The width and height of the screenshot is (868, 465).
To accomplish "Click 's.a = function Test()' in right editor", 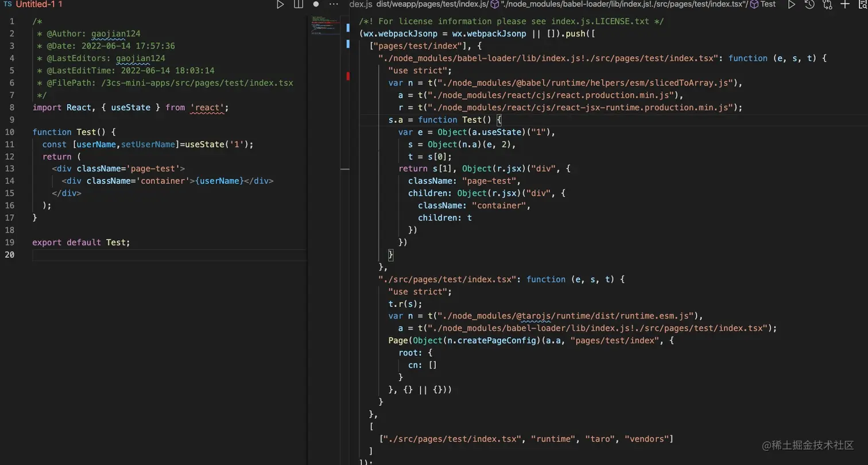I will 440,119.
